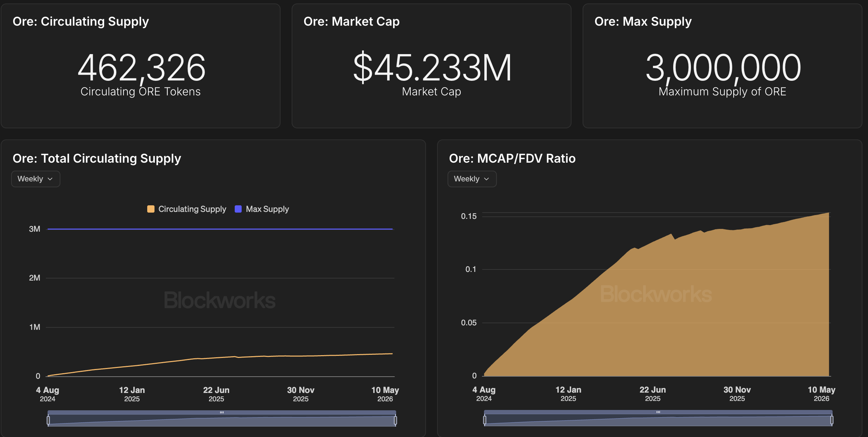Click Maximum Supply of ORE caption
The image size is (868, 437).
click(723, 92)
